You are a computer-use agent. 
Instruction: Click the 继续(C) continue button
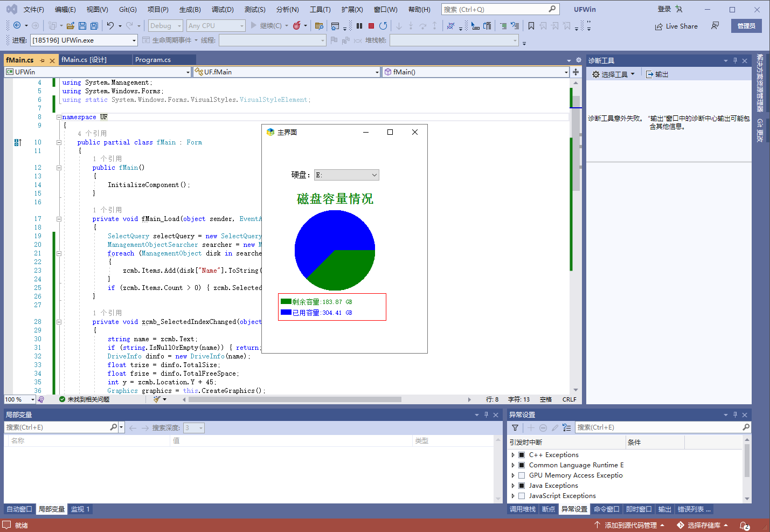coord(266,25)
